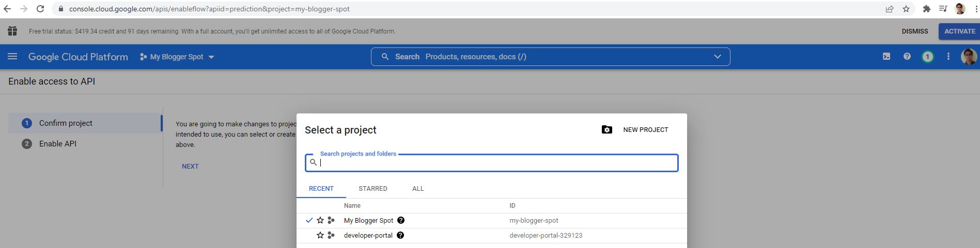Click help icon next to developer-portal

pos(400,235)
